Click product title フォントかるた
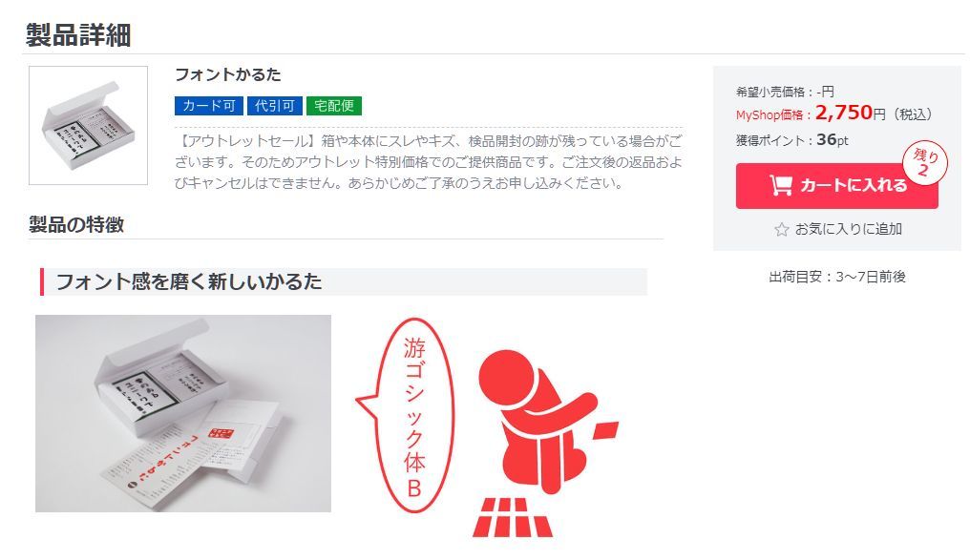 [227, 74]
